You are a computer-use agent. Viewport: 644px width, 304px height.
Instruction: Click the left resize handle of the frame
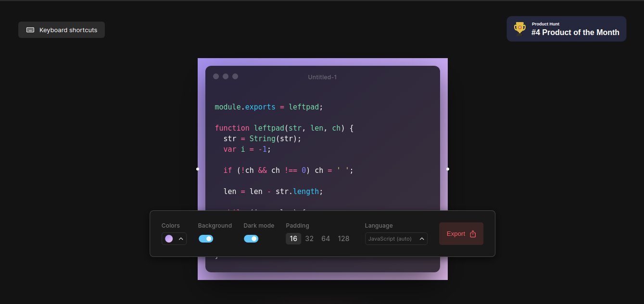(x=198, y=169)
